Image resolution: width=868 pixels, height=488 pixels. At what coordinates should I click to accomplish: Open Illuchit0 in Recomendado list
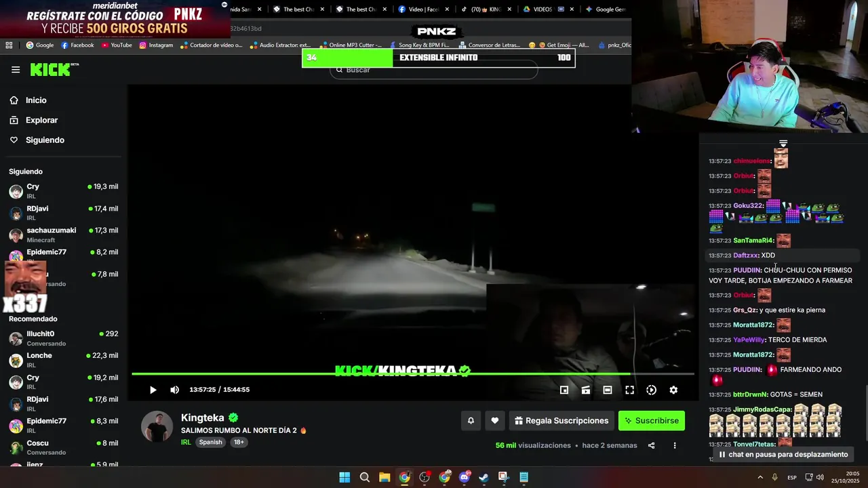click(64, 338)
